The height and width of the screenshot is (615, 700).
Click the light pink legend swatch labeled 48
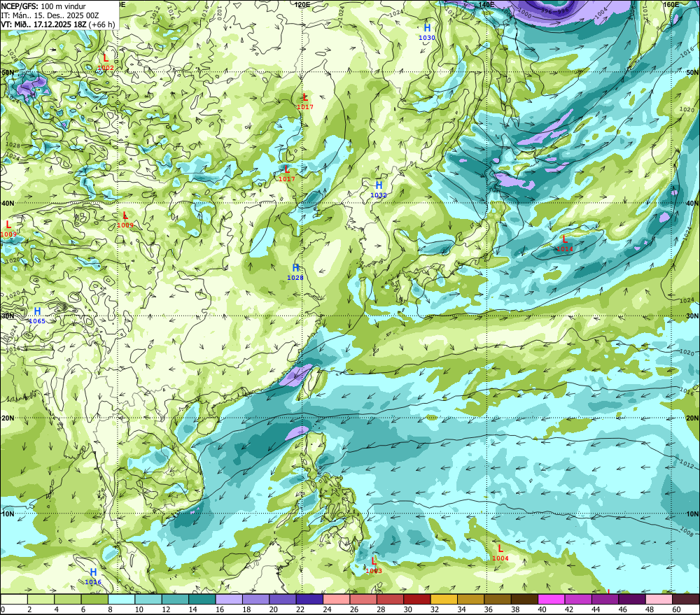click(x=659, y=599)
